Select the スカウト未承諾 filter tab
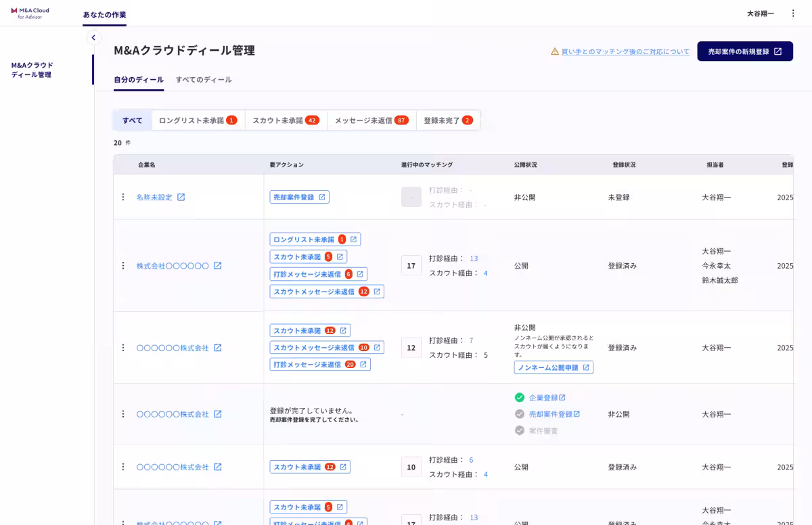This screenshot has height=525, width=812. coord(284,120)
